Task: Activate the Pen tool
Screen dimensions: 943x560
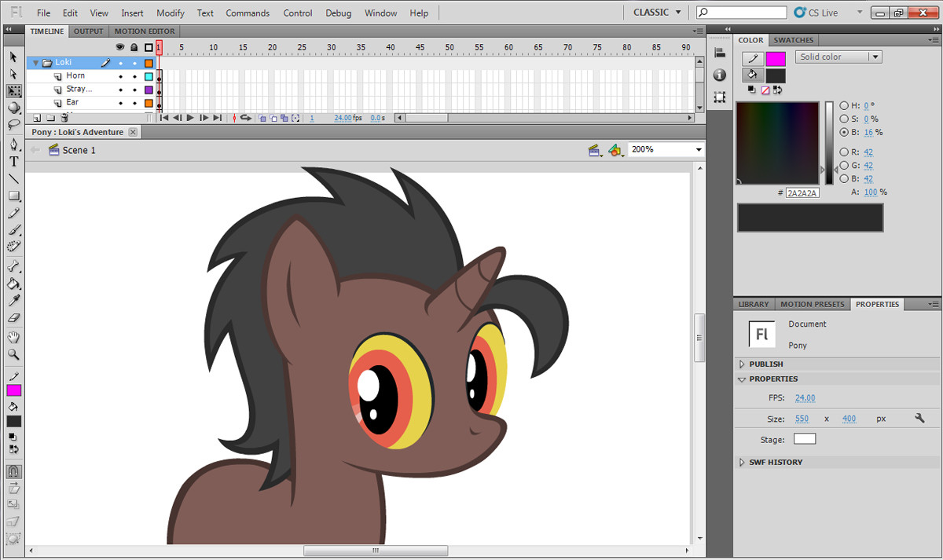Action: [x=13, y=145]
